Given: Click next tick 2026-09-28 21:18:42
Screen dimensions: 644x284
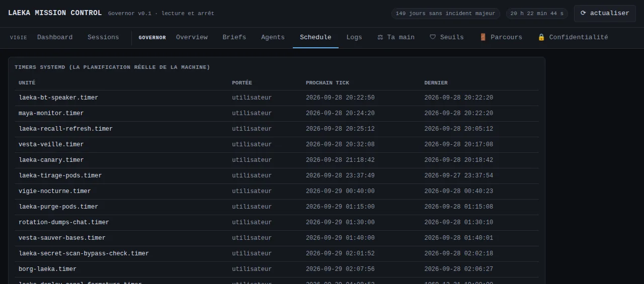Looking at the screenshot, I should click(x=340, y=160).
